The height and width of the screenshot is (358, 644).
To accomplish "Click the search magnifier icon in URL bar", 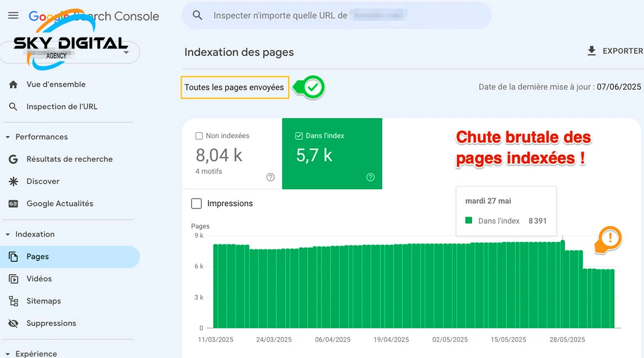I will [x=198, y=15].
